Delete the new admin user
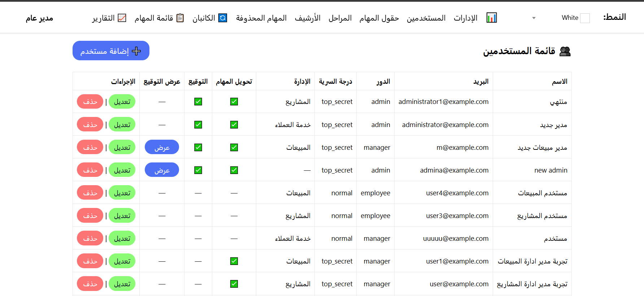 [x=90, y=170]
